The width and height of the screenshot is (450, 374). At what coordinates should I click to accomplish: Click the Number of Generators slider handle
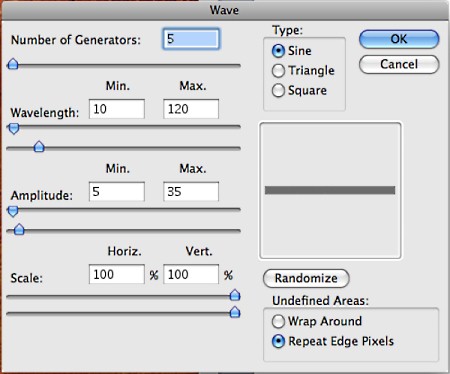pos(13,64)
